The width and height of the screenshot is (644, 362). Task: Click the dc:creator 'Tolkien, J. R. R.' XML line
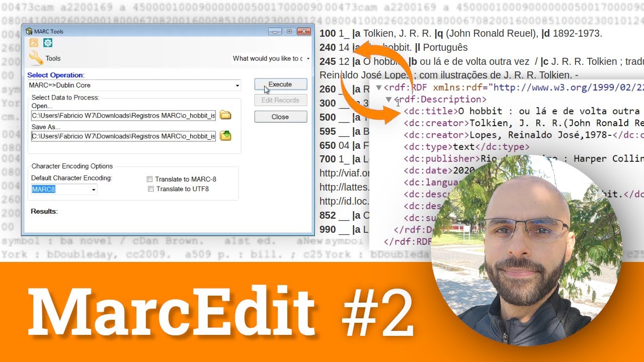click(523, 123)
